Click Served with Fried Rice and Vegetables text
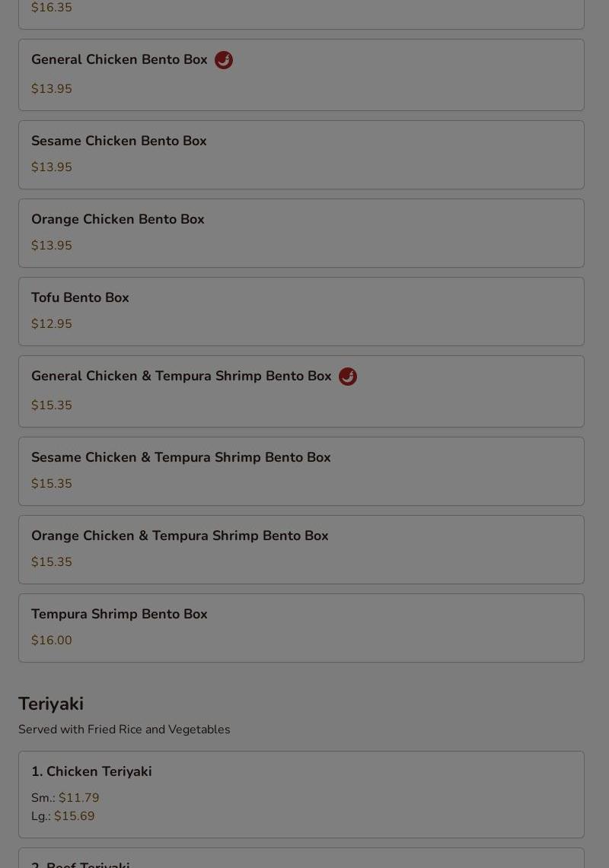The height and width of the screenshot is (868, 609). 124,730
